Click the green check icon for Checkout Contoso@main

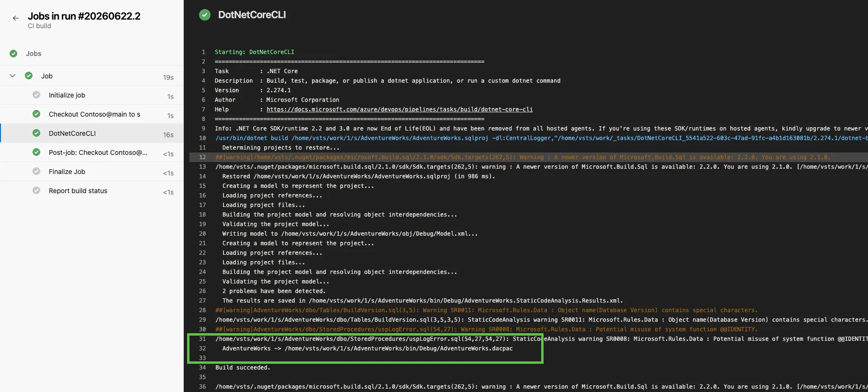click(x=36, y=114)
